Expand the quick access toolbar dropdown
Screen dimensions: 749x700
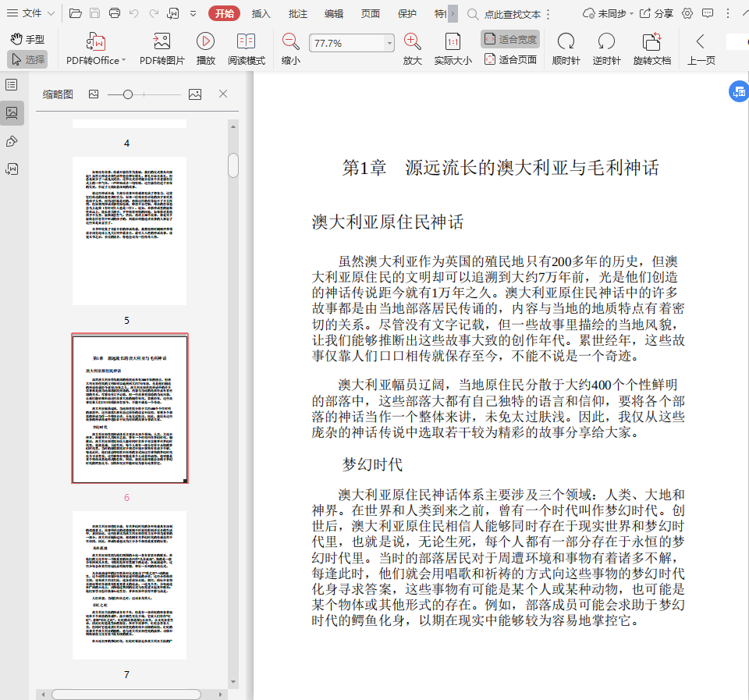click(x=193, y=14)
